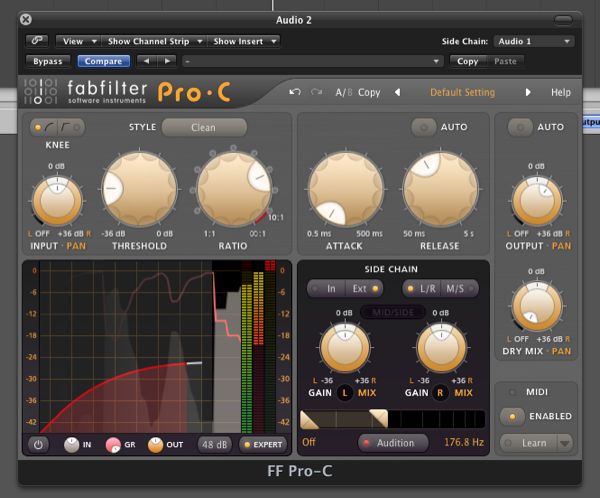Open the Help menu
600x498 pixels.
click(560, 92)
